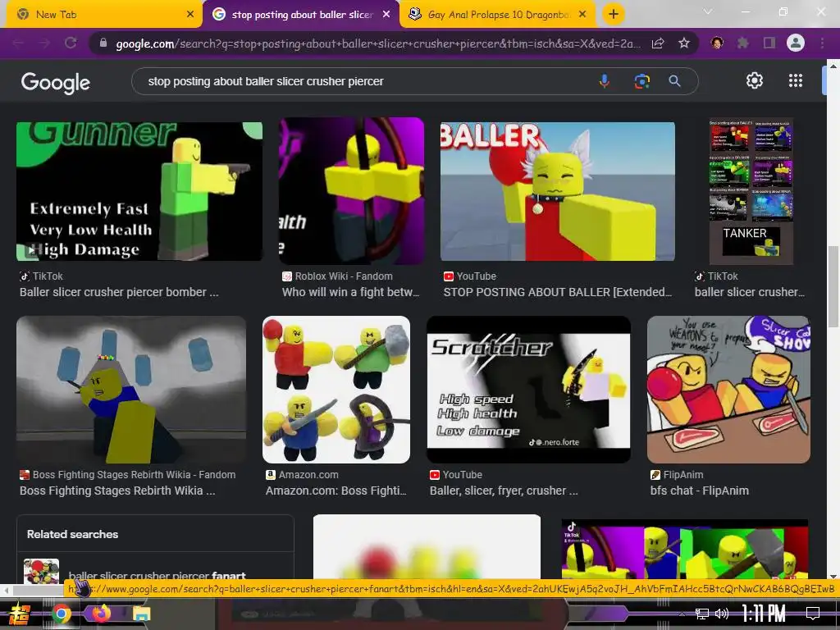Toggle the browser side panel

pos(769,43)
